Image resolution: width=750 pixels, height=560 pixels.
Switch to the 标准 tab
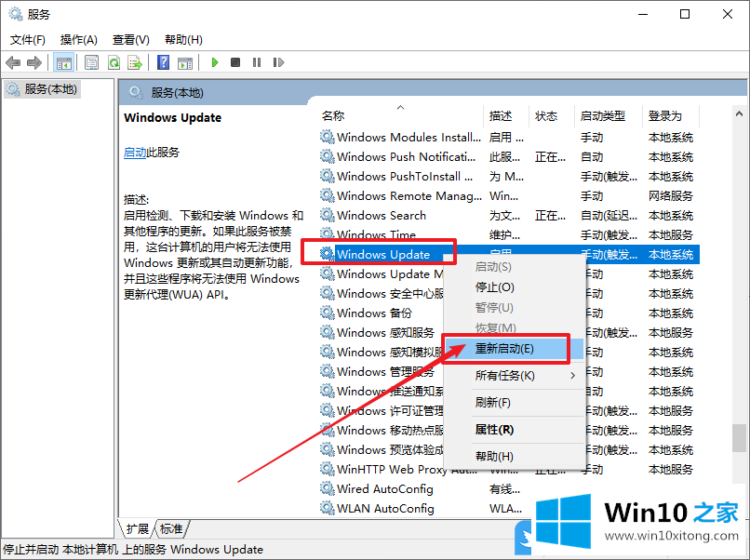pos(171,529)
